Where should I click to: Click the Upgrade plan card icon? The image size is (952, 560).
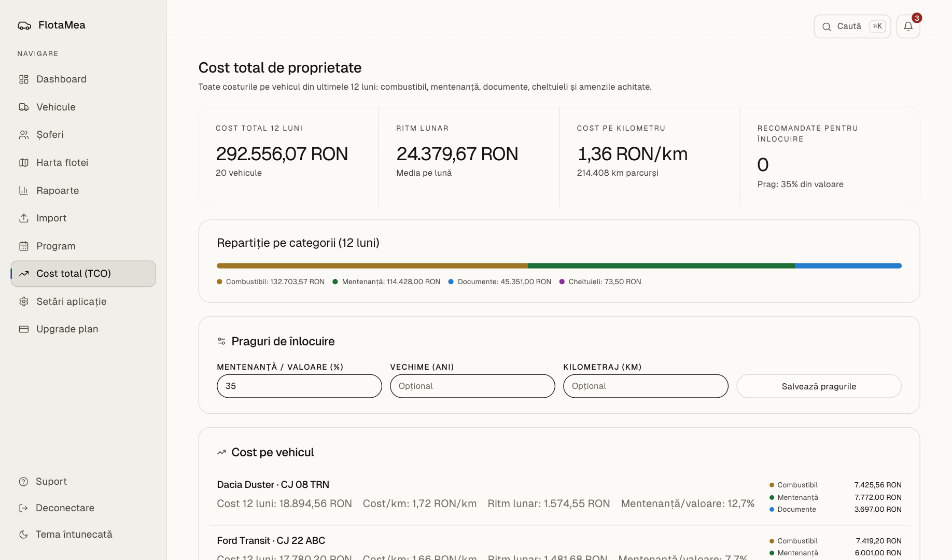point(24,329)
